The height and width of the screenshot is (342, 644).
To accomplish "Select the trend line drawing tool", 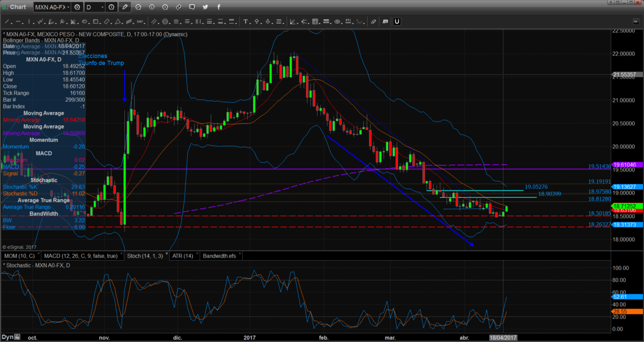I will pos(7,21).
